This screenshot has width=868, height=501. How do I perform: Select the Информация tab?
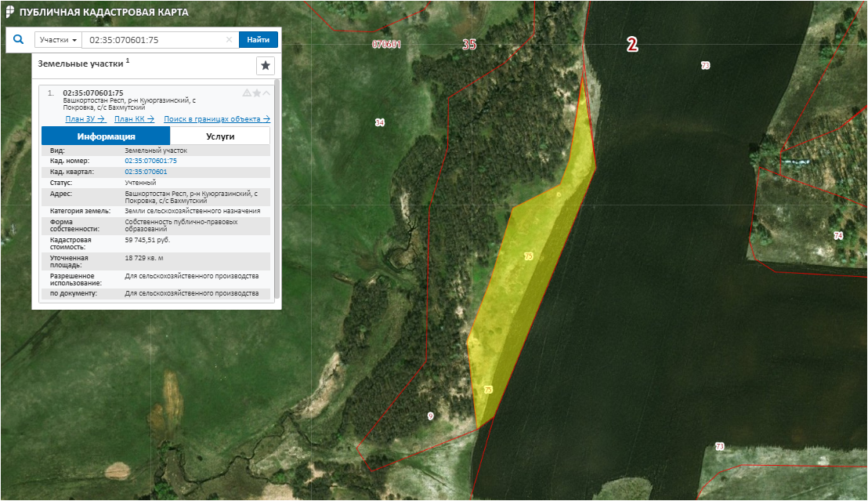pos(106,136)
